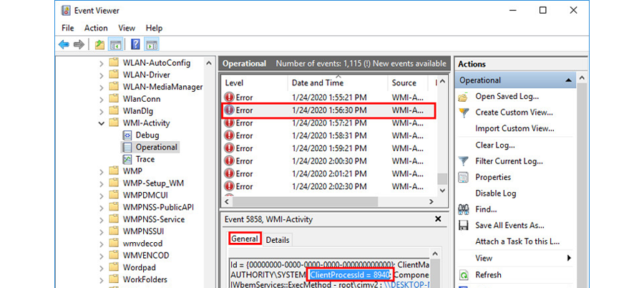
Task: Expand the WLAN-AutoConfig tree node
Action: [102, 63]
